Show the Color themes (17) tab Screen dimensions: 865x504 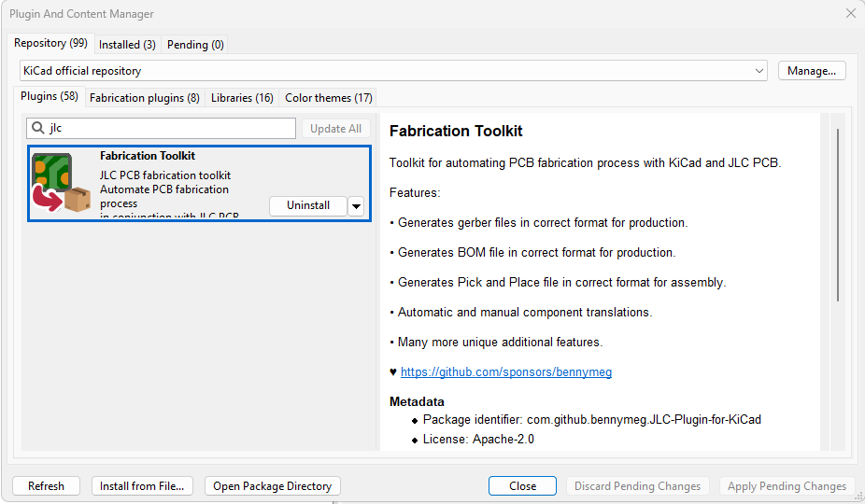(x=328, y=97)
